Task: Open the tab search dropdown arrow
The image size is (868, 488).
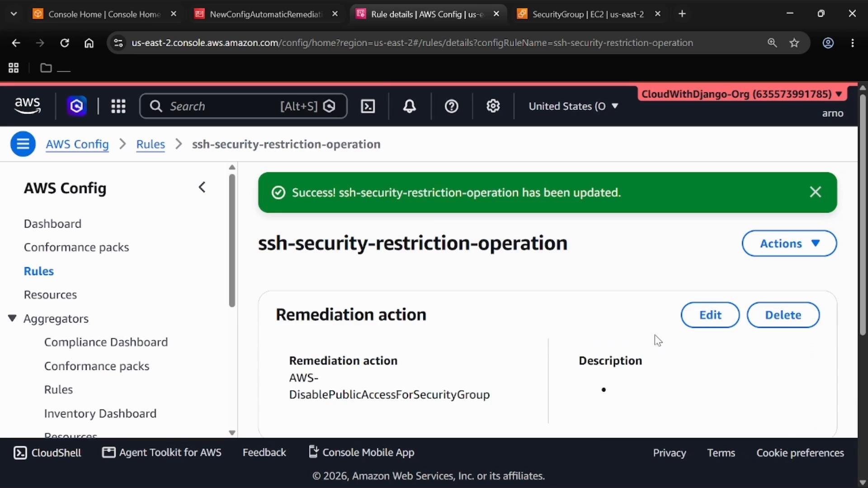Action: point(14,14)
